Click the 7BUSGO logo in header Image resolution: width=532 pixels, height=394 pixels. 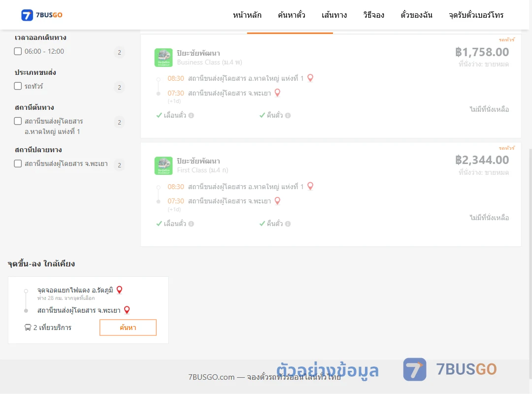coord(42,15)
